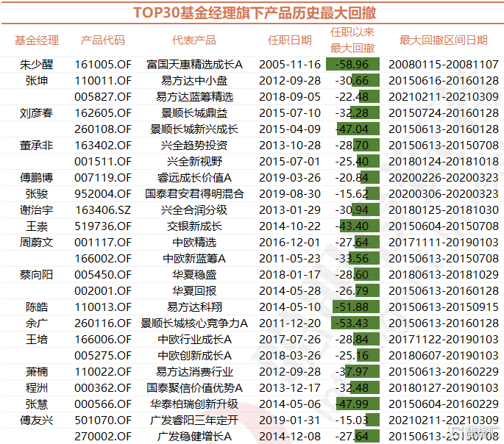
Task: Select the -53.43 drawdown data bar
Action: pos(352,323)
